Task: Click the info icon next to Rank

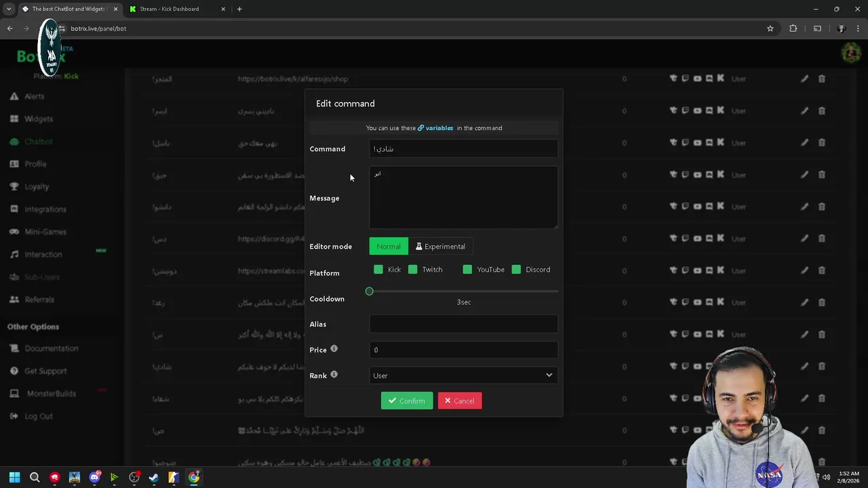Action: tap(334, 375)
